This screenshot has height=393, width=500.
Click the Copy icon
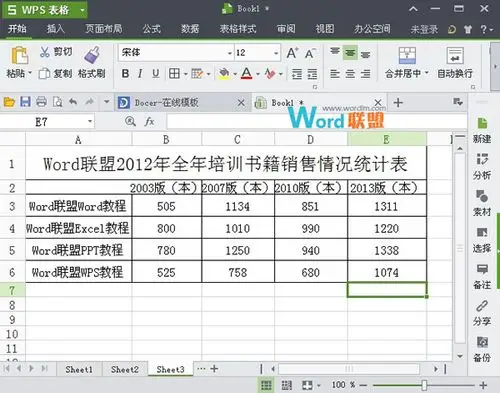(x=44, y=73)
